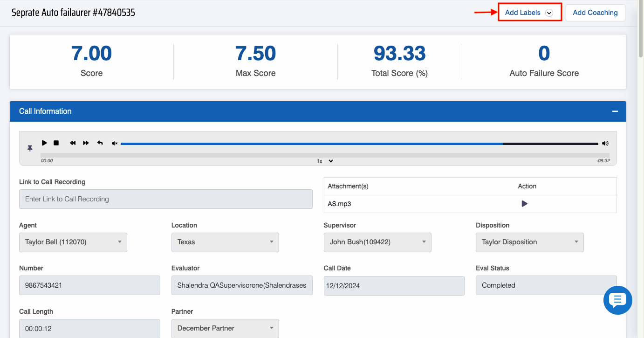This screenshot has height=338, width=644.
Task: Collapse the Call Information panel
Action: pos(615,111)
